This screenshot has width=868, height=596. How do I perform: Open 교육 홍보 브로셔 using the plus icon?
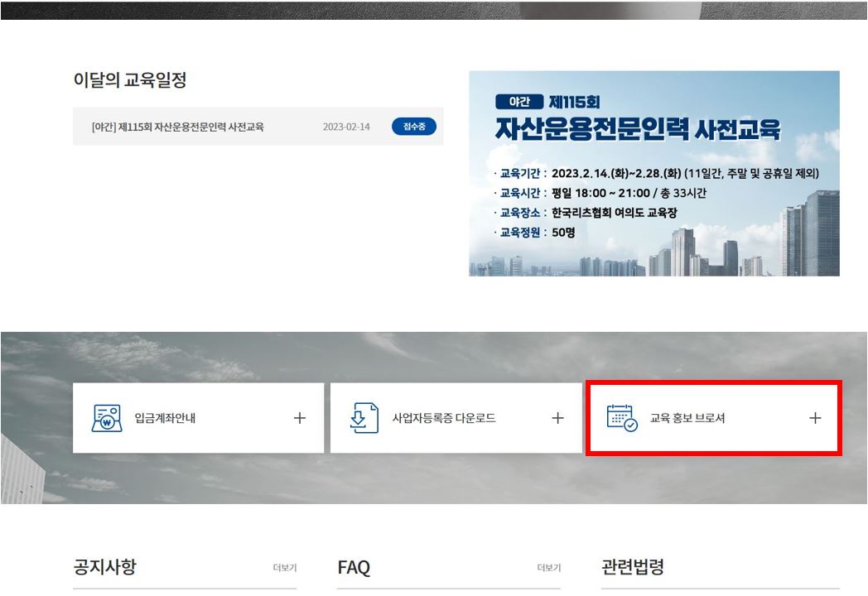815,418
